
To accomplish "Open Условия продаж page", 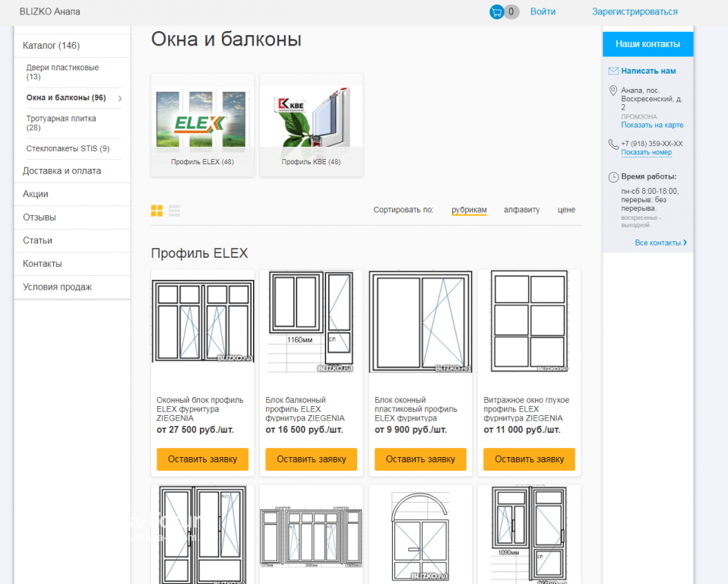I will pos(72,287).
